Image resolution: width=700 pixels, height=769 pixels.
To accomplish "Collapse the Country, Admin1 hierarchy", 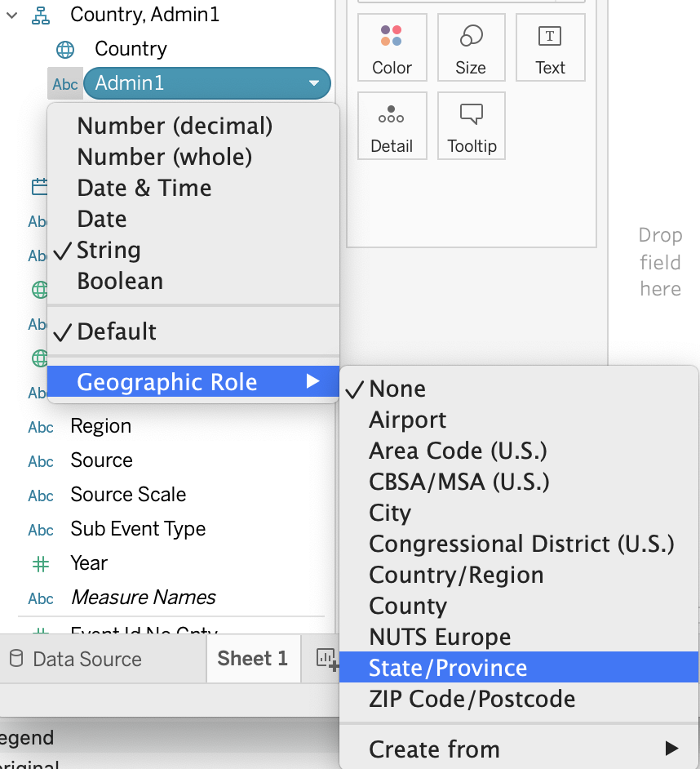I will (11, 15).
